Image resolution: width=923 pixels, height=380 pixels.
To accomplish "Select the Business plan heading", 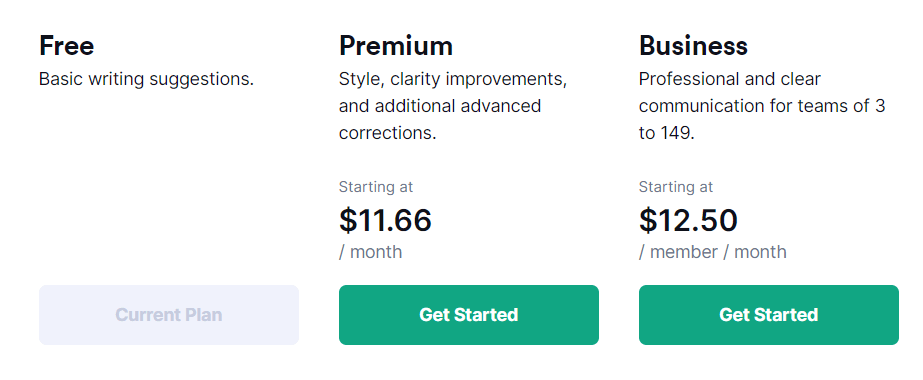I will [x=693, y=46].
